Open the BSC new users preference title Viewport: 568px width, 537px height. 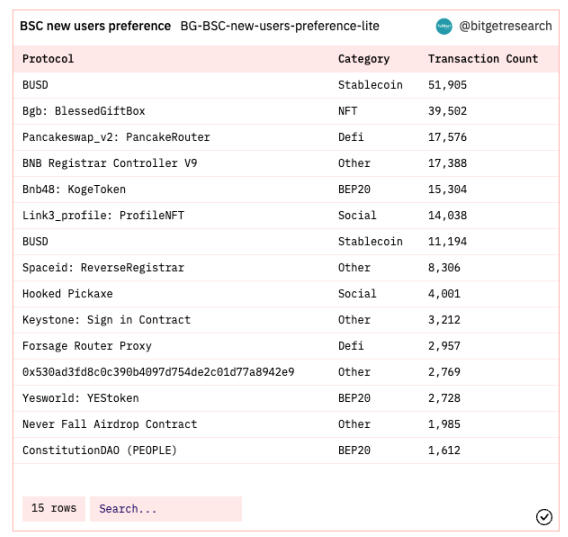95,26
